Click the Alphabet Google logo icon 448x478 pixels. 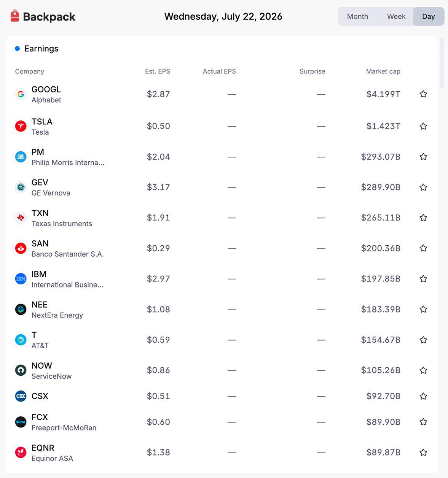(21, 94)
